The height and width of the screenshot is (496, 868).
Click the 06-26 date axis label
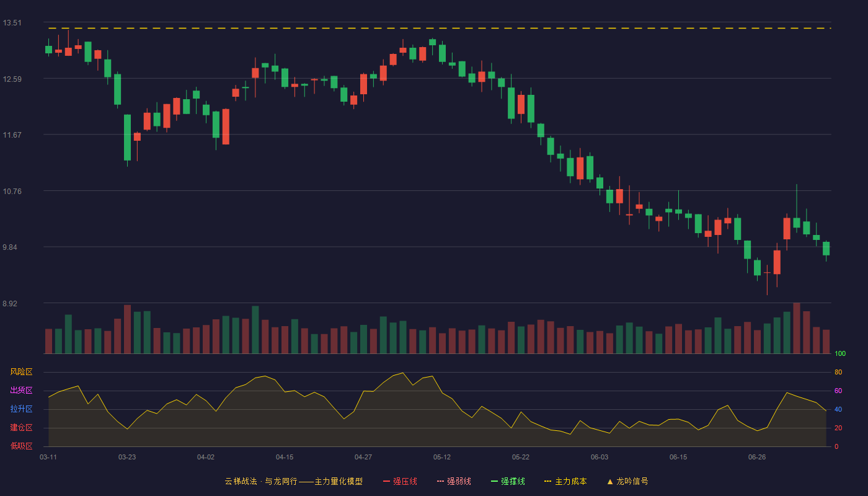(757, 457)
